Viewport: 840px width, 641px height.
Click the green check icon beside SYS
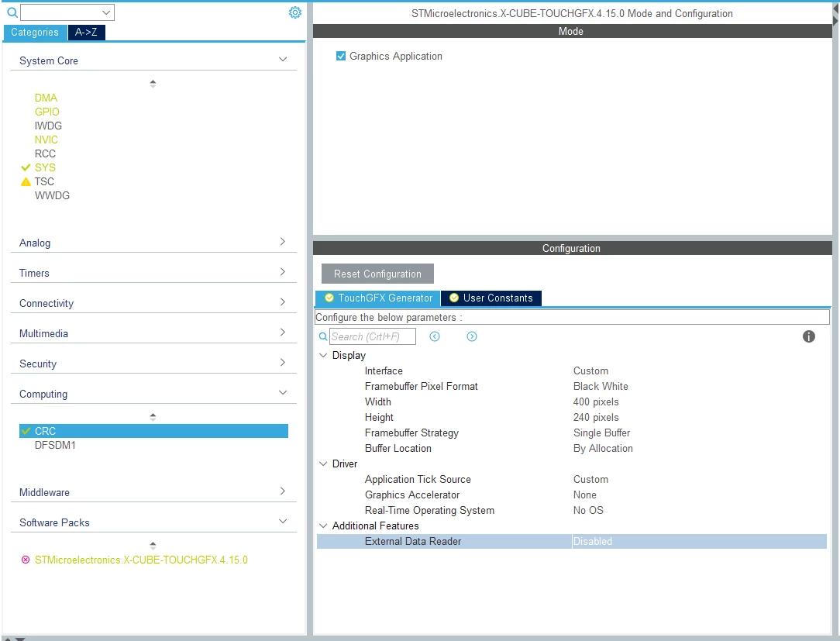[x=26, y=167]
